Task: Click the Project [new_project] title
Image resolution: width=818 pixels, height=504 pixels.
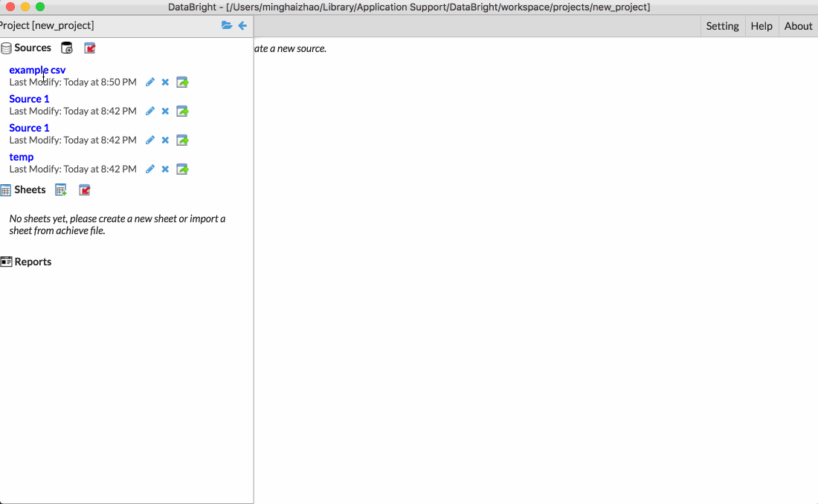Action: (x=47, y=25)
